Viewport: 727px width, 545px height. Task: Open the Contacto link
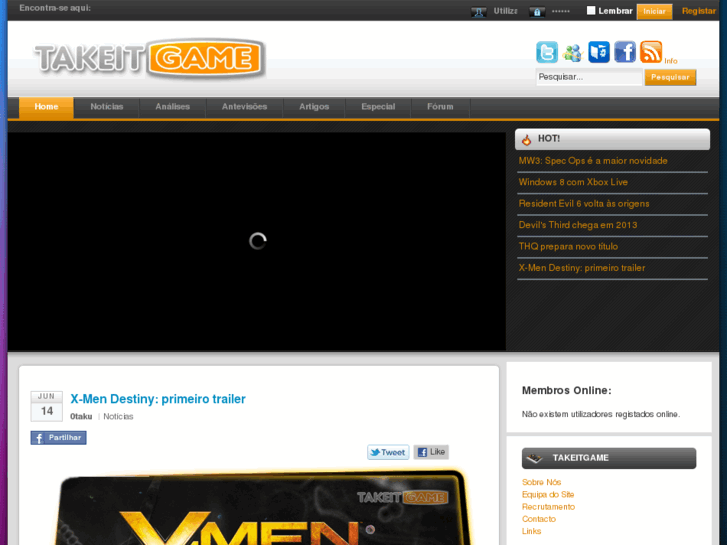(x=538, y=519)
